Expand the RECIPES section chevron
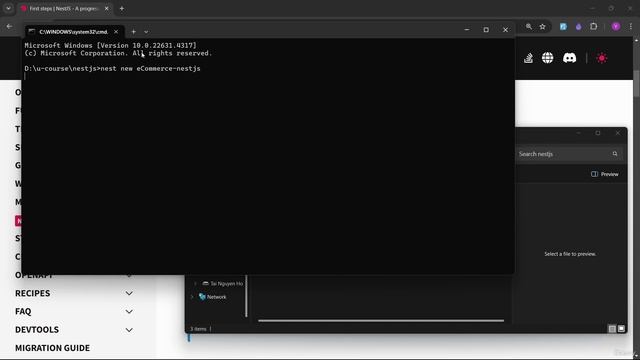Screen dimensions: 640x360 [x=129, y=293]
